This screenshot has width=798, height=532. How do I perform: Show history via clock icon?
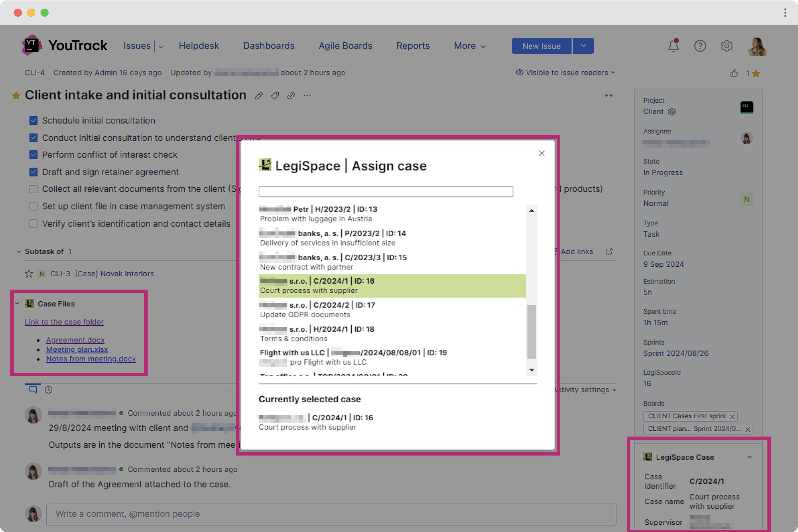[x=49, y=390]
